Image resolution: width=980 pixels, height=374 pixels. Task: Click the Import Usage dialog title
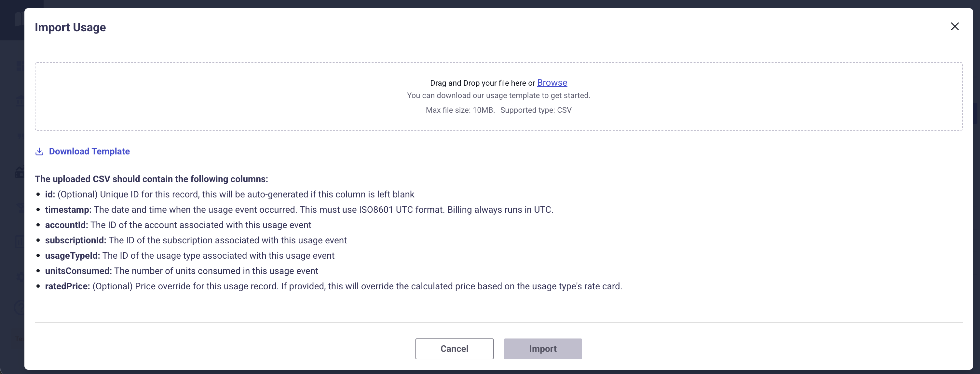pos(70,27)
